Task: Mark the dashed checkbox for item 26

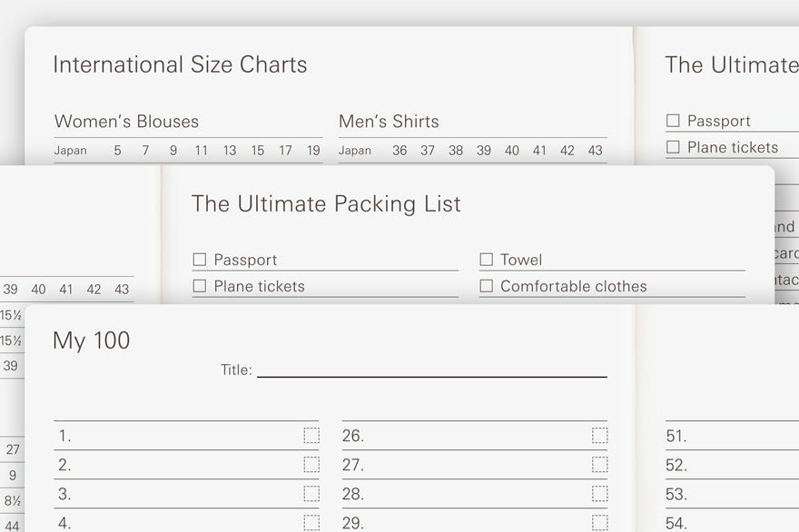Action: tap(600, 436)
